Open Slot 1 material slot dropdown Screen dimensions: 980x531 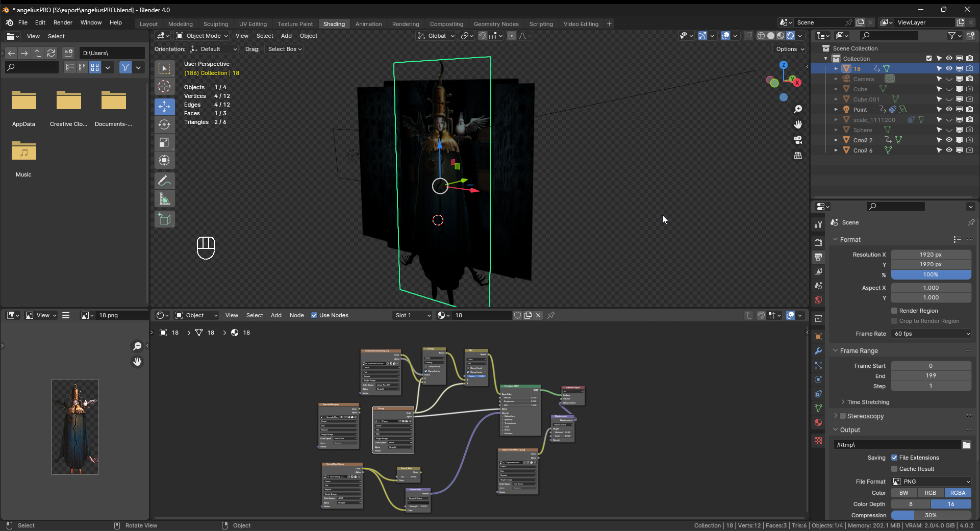tap(413, 315)
